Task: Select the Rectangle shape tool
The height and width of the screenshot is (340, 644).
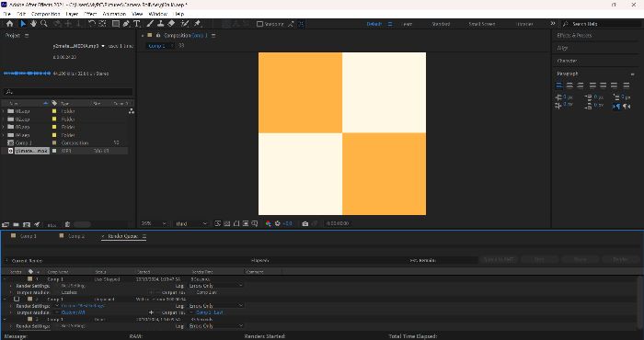Action: point(116,24)
